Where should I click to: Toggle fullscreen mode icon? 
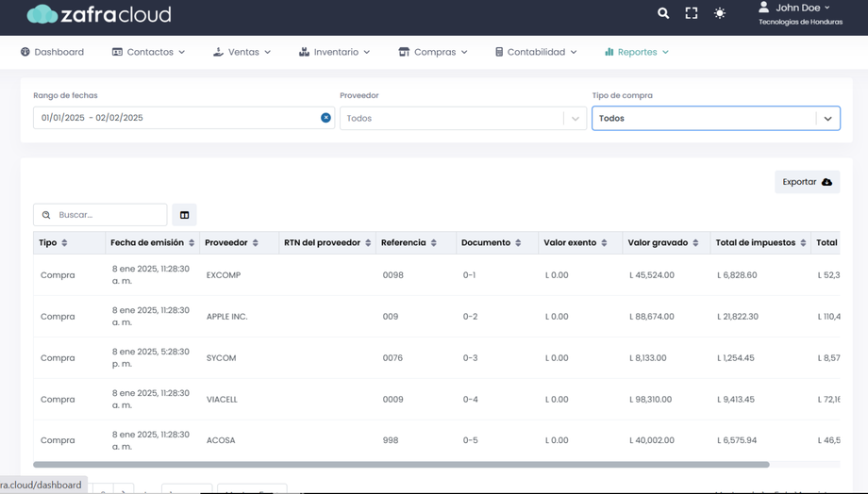692,13
